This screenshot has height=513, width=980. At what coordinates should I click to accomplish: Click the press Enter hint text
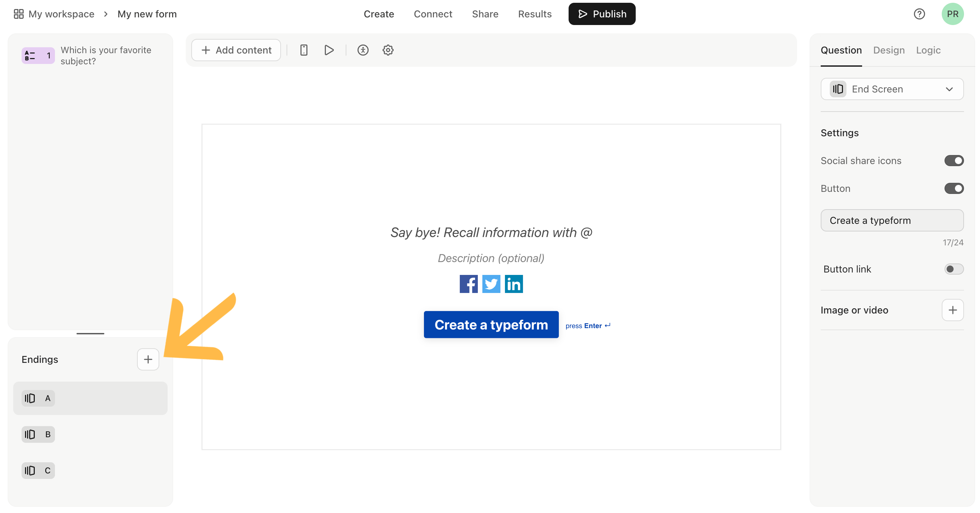pyautogui.click(x=588, y=326)
